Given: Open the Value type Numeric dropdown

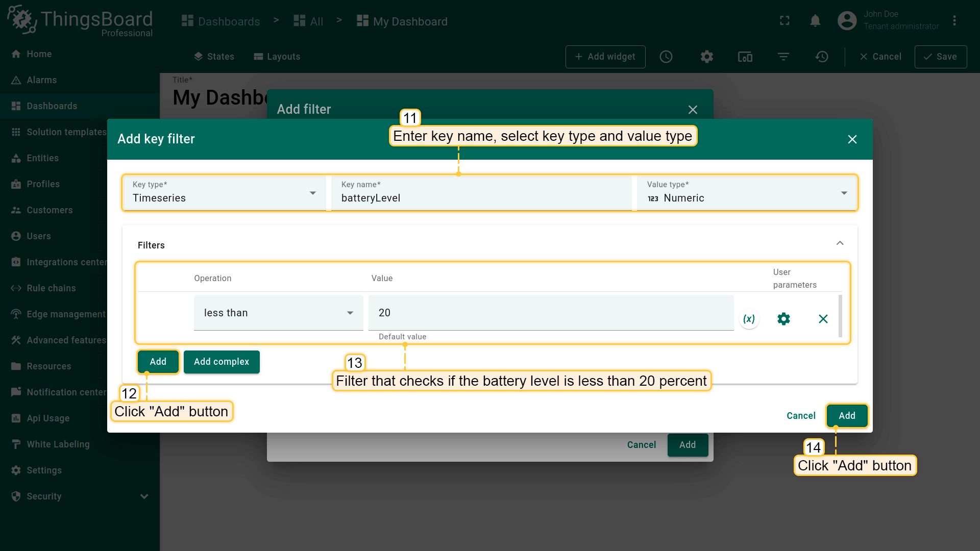Looking at the screenshot, I should tap(746, 193).
